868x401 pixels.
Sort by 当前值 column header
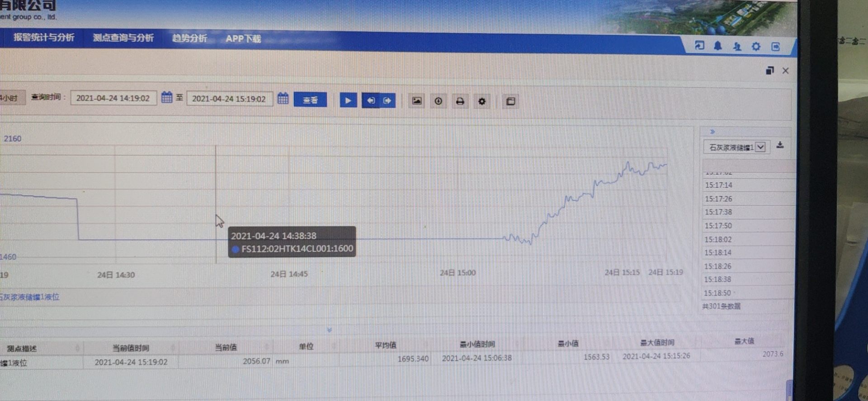coord(226,347)
